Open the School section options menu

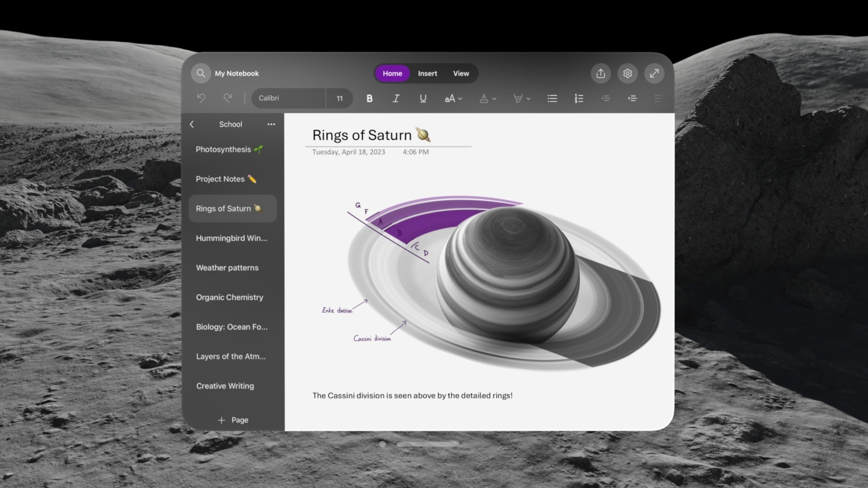tap(271, 124)
